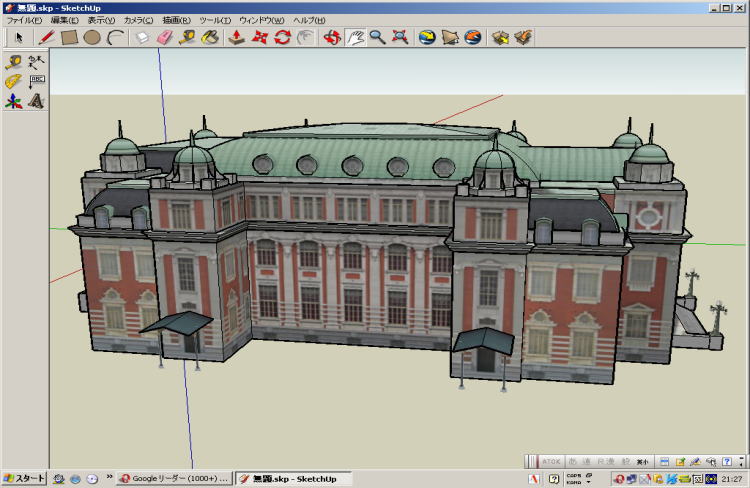Select the Circle drawing tool
The image size is (750, 488).
pyautogui.click(x=92, y=38)
